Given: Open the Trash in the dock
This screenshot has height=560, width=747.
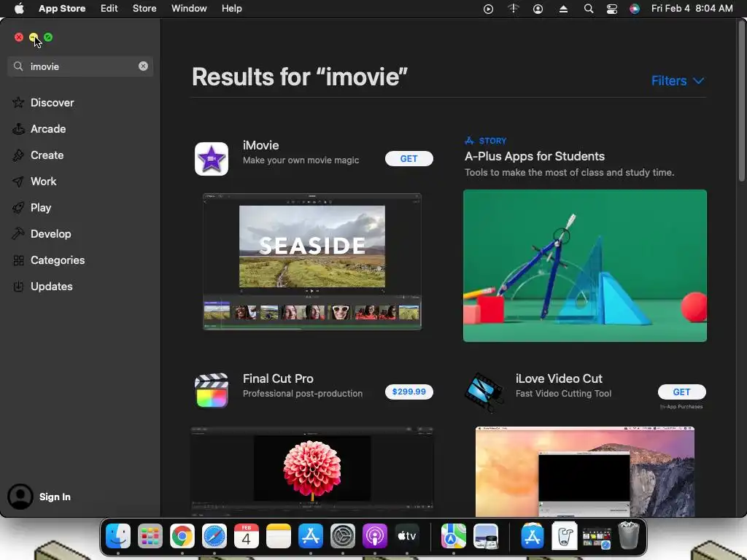Looking at the screenshot, I should [x=628, y=536].
